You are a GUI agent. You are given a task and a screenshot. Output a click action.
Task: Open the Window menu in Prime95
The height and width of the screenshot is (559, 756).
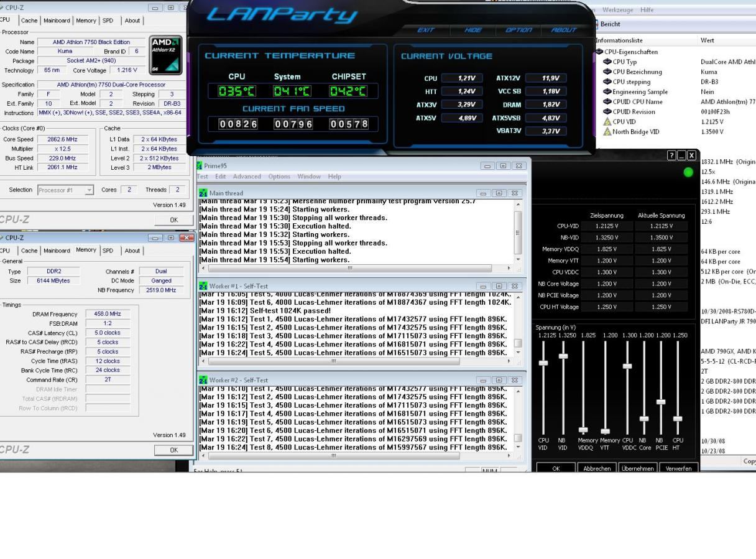click(308, 177)
